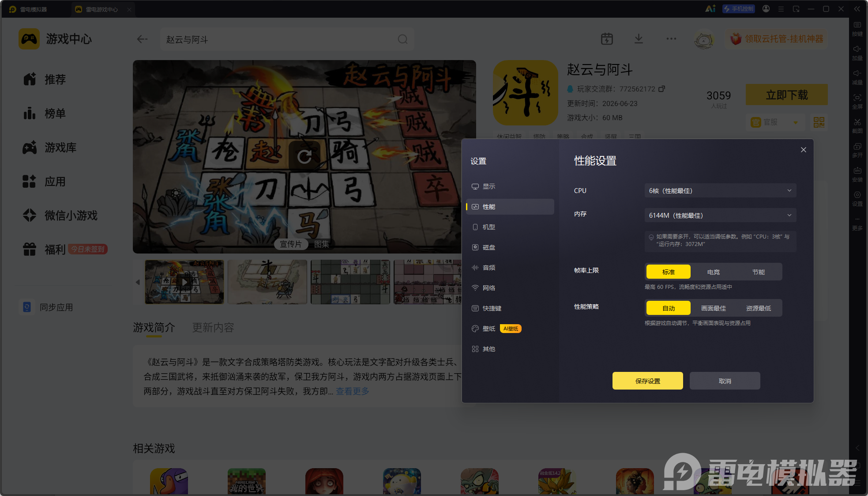This screenshot has height=496, width=868.
Task: Go to 推荐 in sidebar
Action: pyautogui.click(x=44, y=80)
